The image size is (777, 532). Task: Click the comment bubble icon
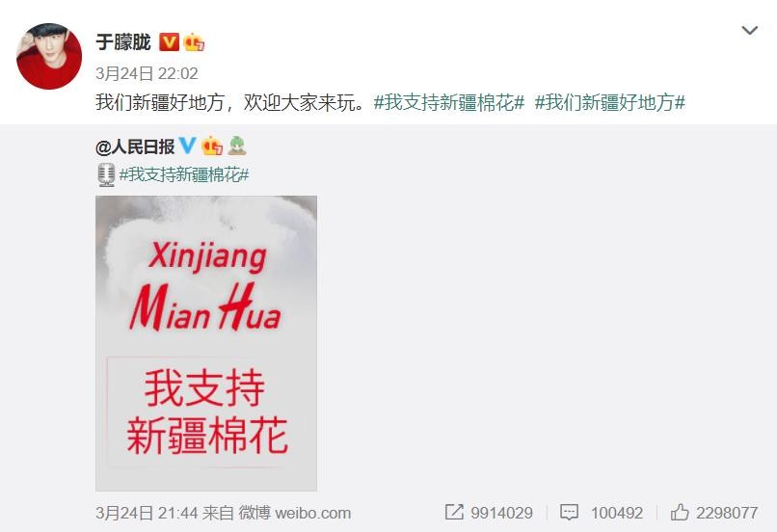[x=569, y=513]
